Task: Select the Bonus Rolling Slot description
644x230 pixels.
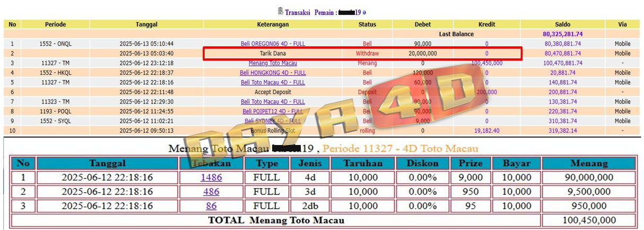Action: pos(273,130)
